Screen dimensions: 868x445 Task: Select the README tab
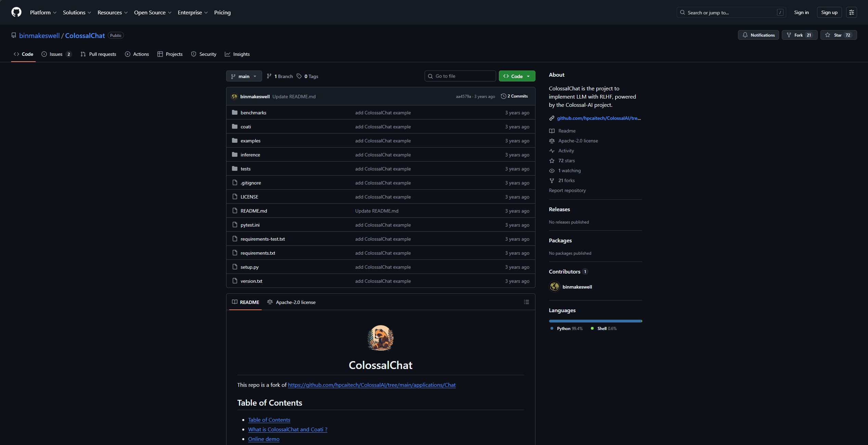pos(245,302)
